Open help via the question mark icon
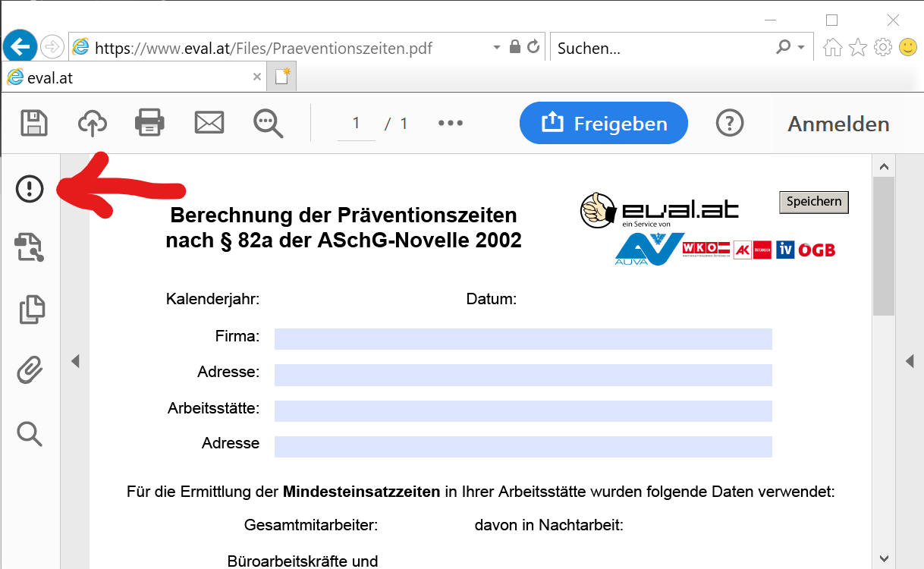Viewport: 924px width, 569px height. (730, 123)
